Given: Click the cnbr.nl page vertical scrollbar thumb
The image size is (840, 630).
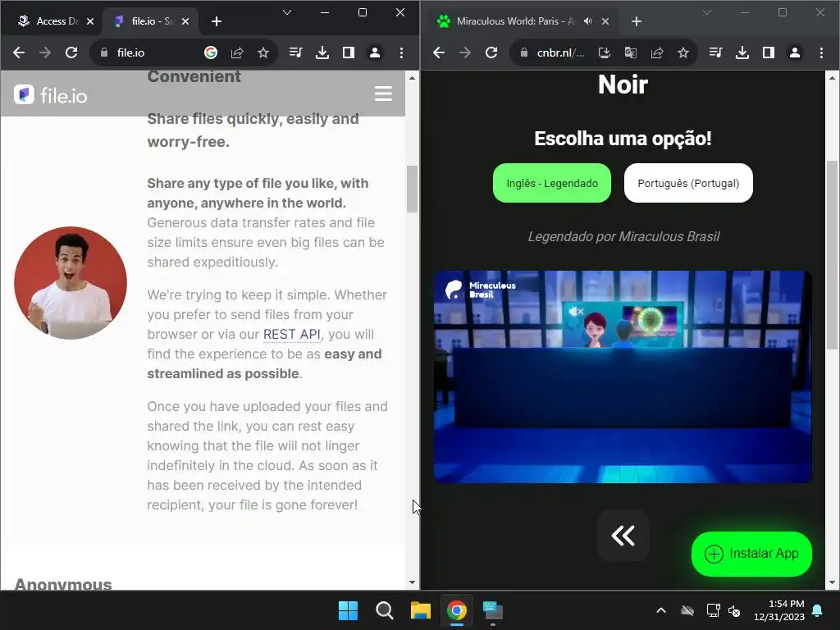Looking at the screenshot, I should (x=832, y=254).
